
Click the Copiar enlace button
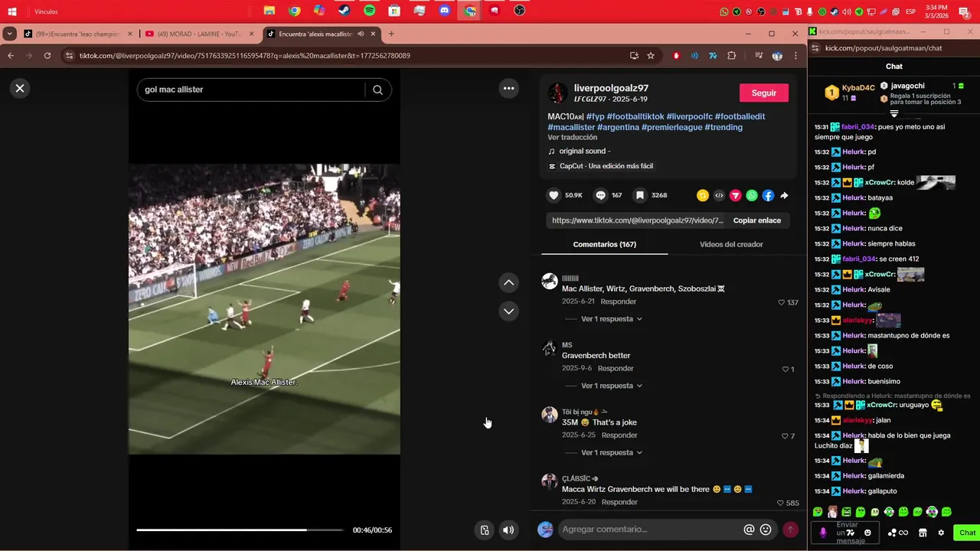757,220
